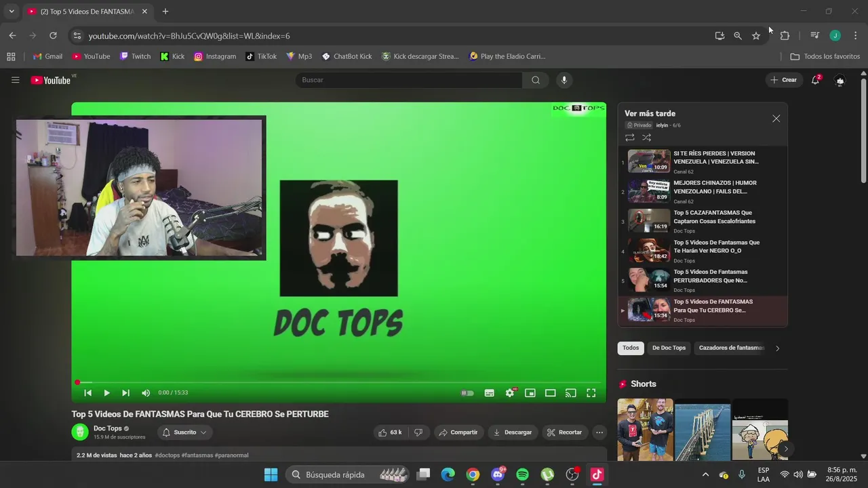
Task: Toggle playlist loop
Action: [630, 138]
